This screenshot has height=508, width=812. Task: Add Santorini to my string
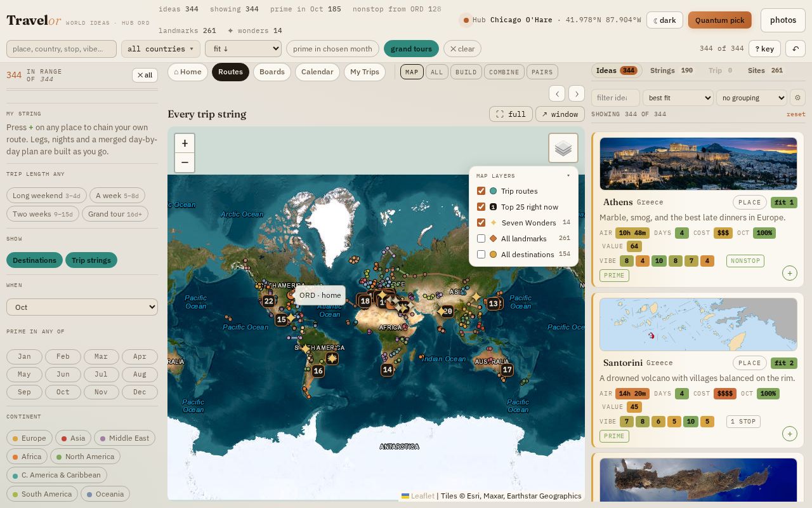(789, 434)
